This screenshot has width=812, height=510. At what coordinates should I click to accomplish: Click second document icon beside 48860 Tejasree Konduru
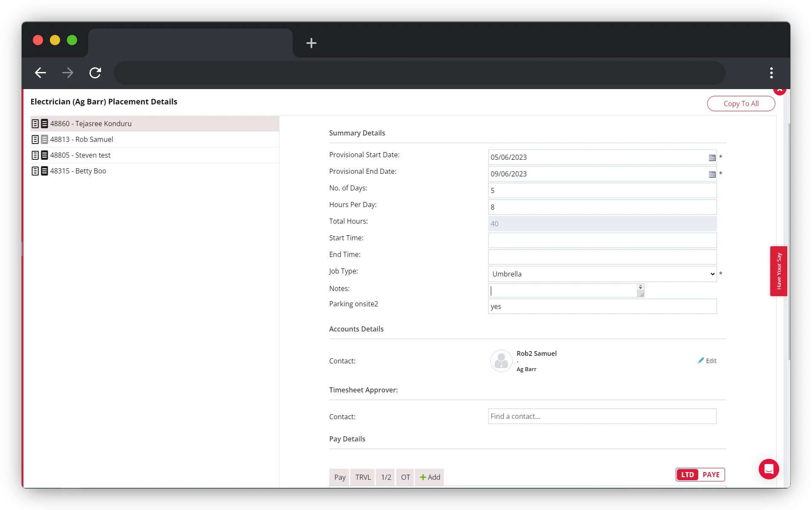pyautogui.click(x=44, y=124)
